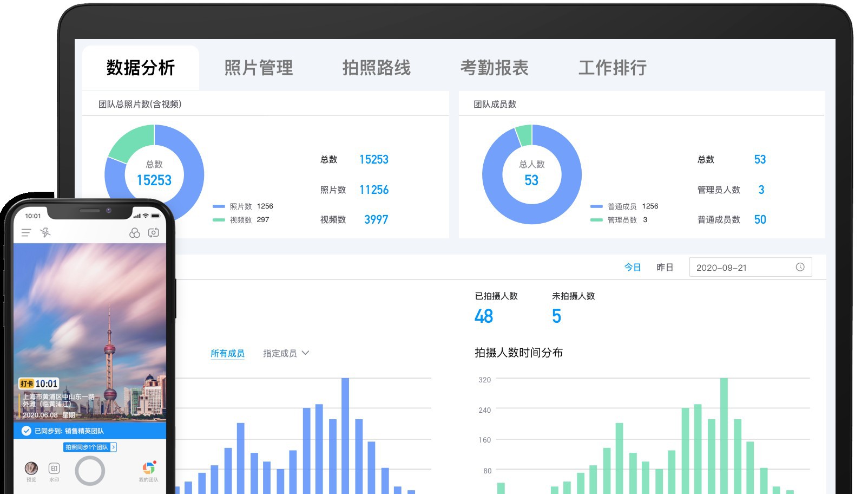
Task: Open the hamburger menu on phone
Action: tap(26, 233)
